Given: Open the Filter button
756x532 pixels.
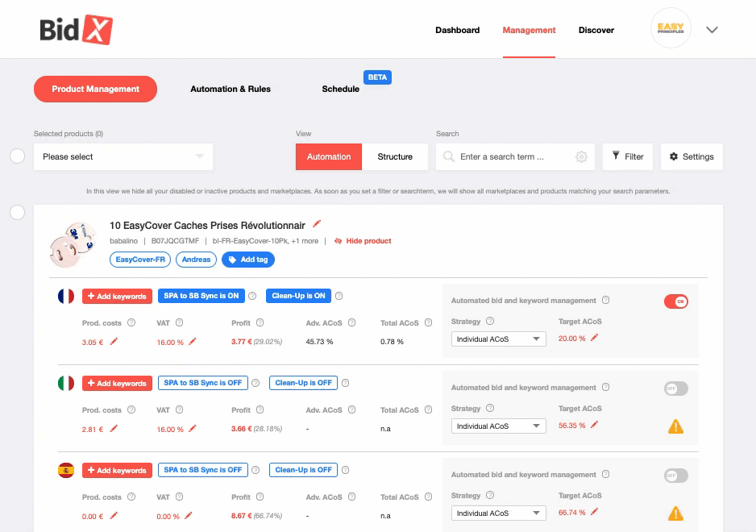Looking at the screenshot, I should [x=628, y=156].
